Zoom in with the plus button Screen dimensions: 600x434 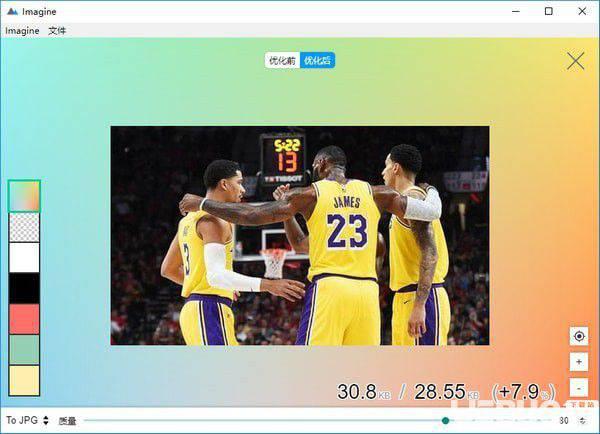click(579, 362)
